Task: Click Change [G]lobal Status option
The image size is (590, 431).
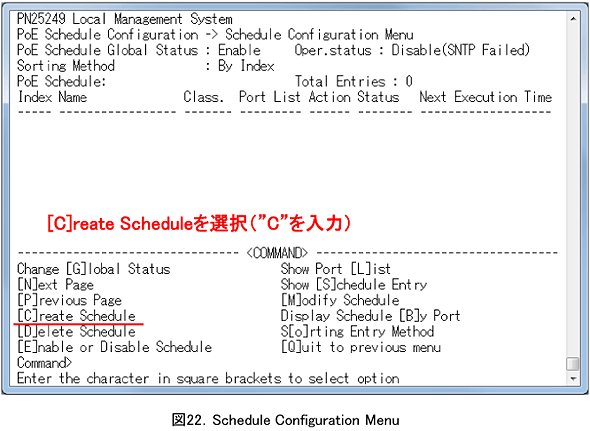Action: pos(94,269)
